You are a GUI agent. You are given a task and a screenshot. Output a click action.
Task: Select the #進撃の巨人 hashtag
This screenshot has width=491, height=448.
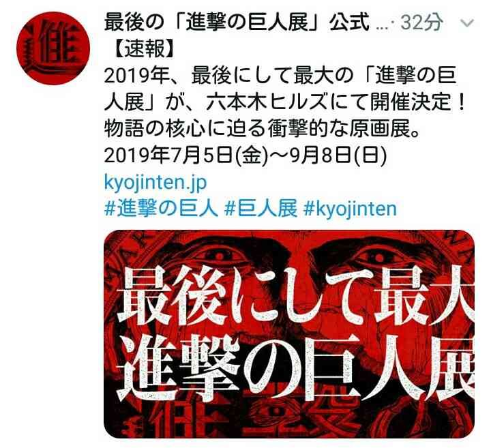pyautogui.click(x=161, y=209)
